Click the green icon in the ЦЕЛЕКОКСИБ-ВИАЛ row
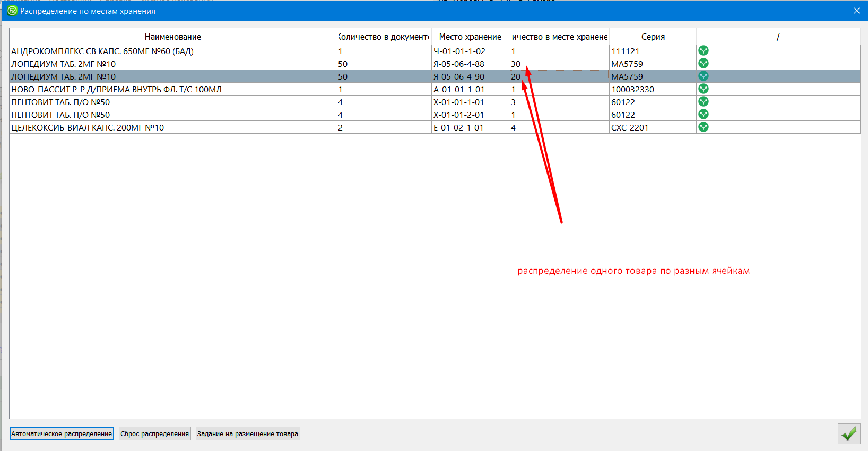This screenshot has height=451, width=868. coord(704,127)
